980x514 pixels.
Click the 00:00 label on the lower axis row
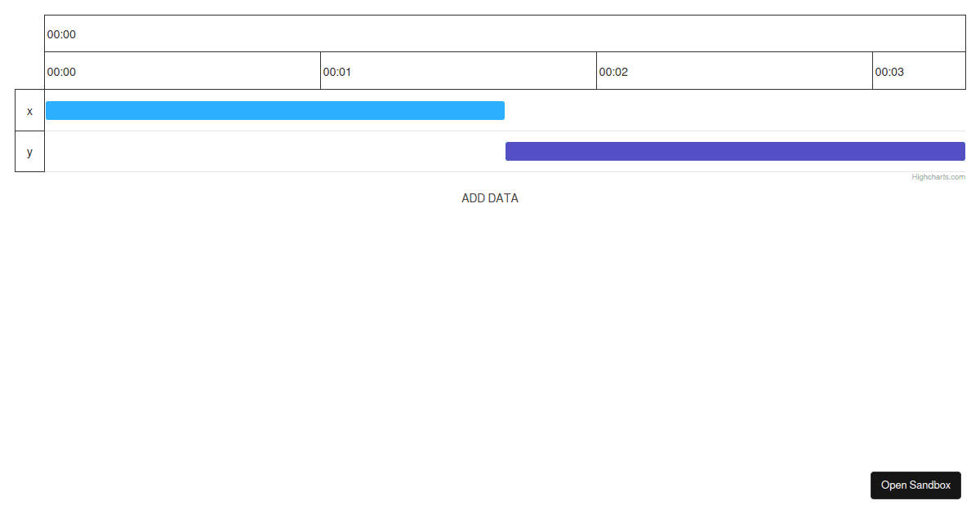tap(62, 72)
